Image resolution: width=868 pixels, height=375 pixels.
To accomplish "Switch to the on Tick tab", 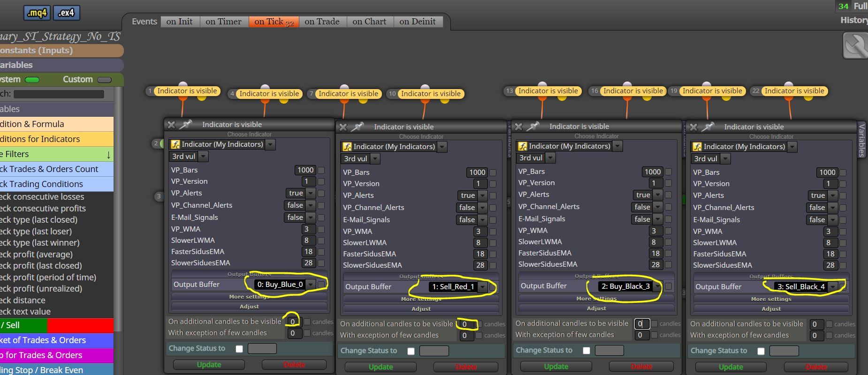I will tap(274, 22).
